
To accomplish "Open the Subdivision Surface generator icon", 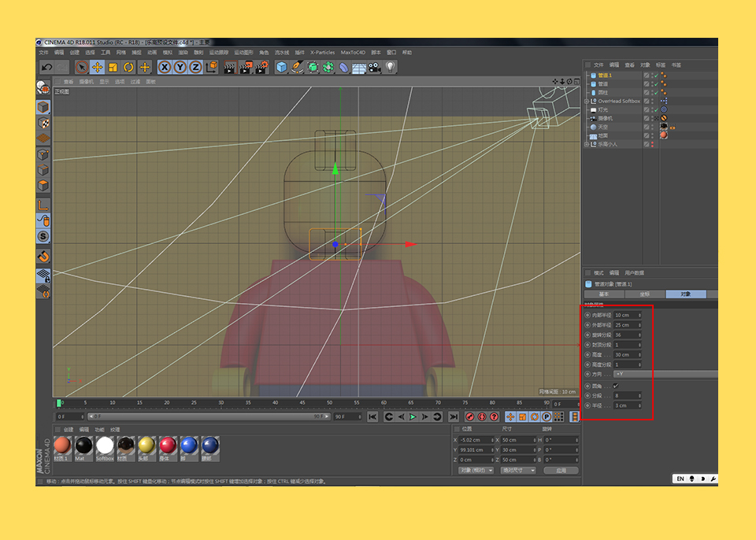I will pos(313,68).
